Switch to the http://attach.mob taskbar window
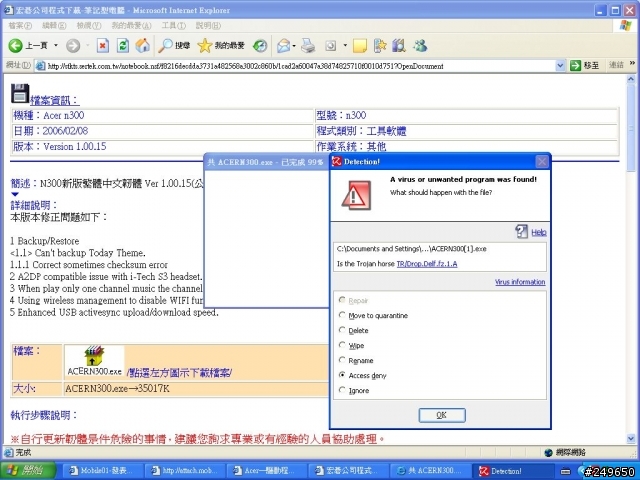The width and height of the screenshot is (640, 480). pyautogui.click(x=184, y=471)
